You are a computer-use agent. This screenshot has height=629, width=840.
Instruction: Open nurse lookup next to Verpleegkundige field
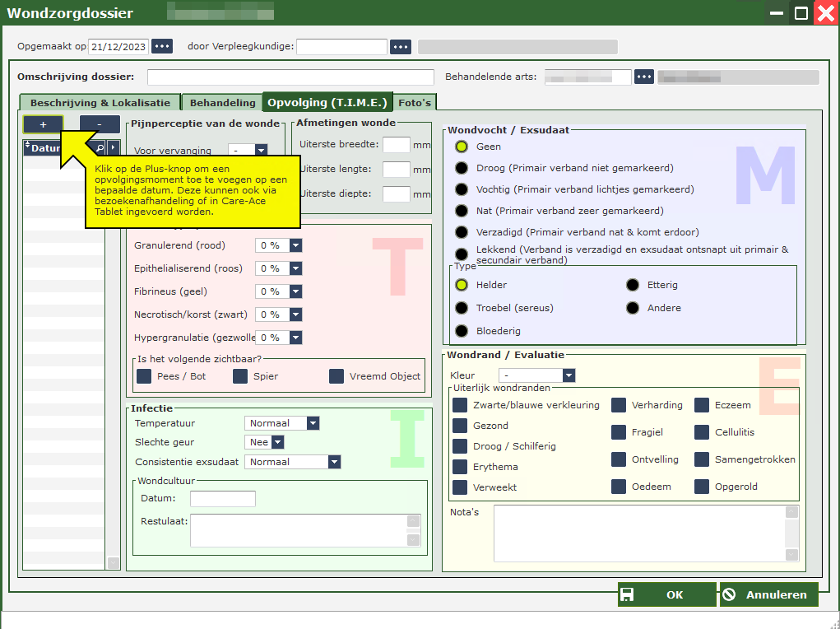coord(401,47)
